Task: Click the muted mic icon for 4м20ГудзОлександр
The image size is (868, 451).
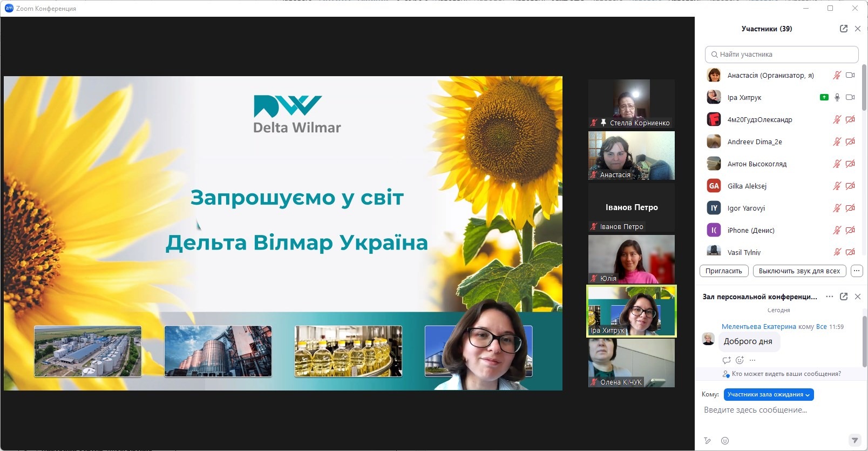Action: tap(837, 120)
